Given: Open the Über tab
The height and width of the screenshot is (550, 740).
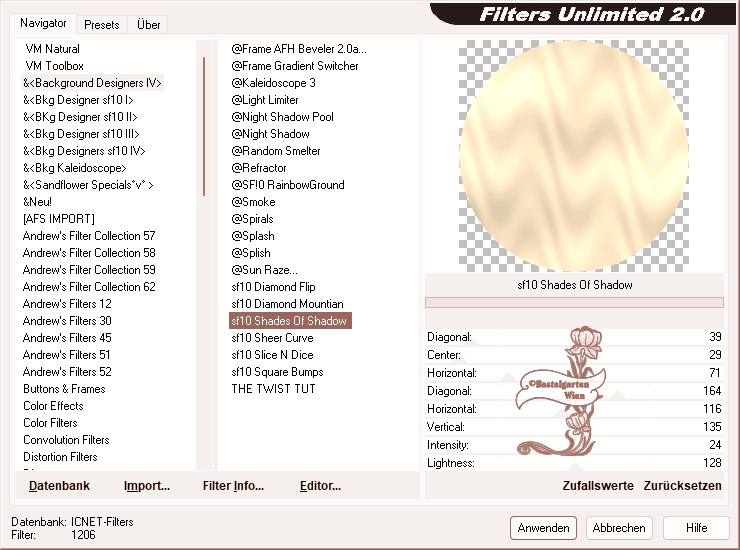Looking at the screenshot, I should [x=148, y=25].
